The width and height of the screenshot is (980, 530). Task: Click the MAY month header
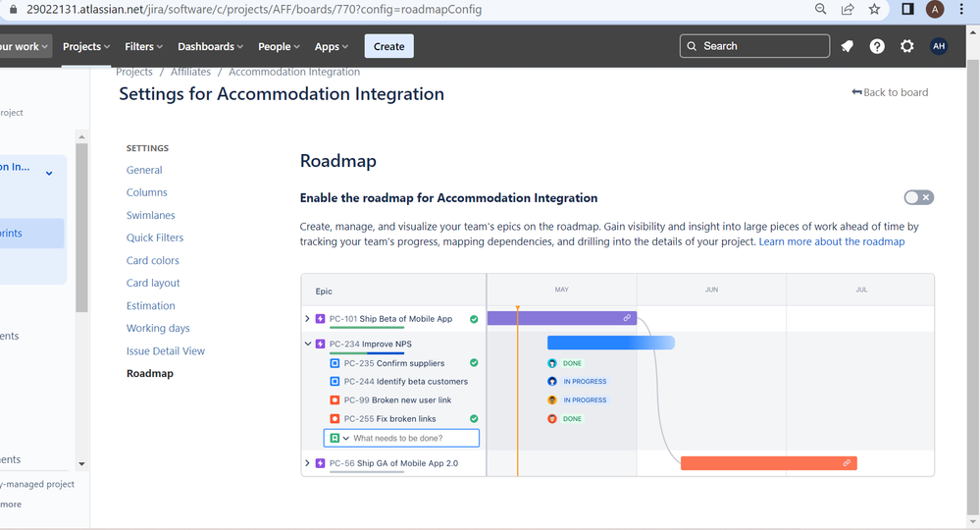pyautogui.click(x=561, y=290)
